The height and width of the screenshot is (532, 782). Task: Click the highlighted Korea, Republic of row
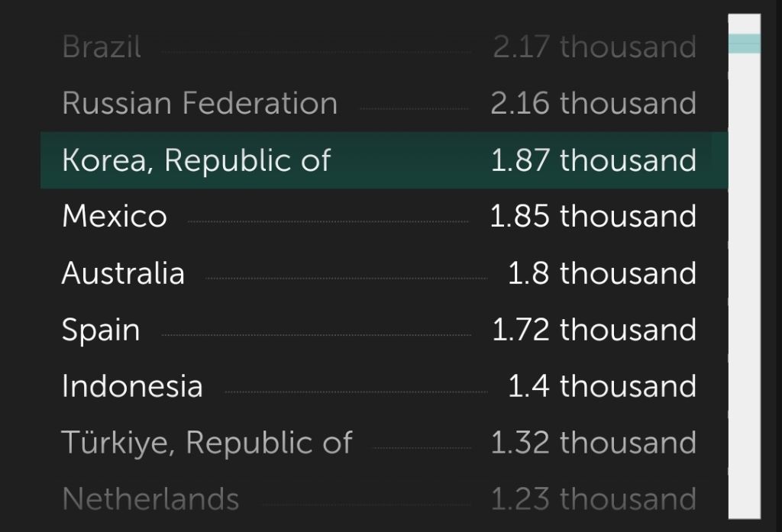[384, 160]
